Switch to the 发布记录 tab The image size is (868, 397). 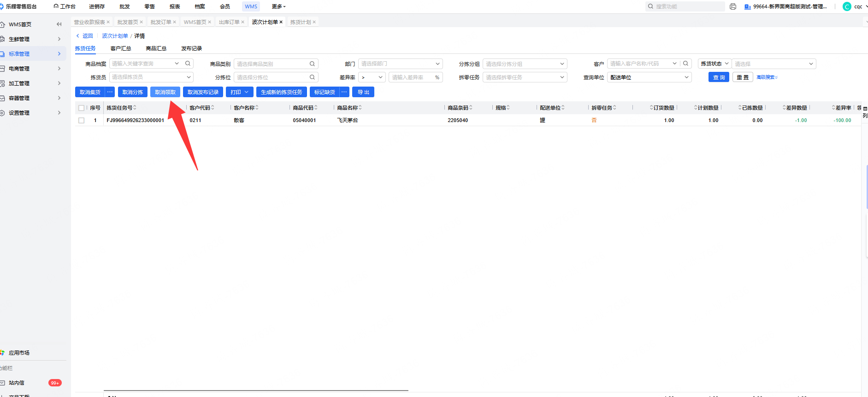click(192, 48)
